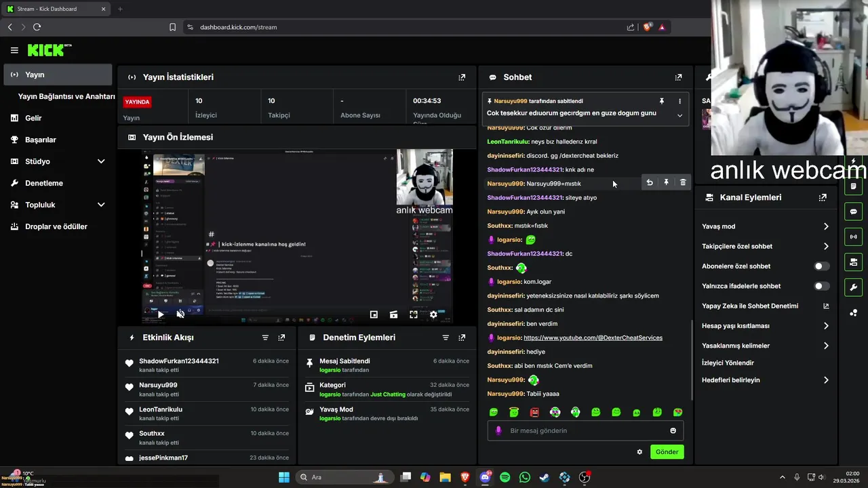Select the channel actions widget in right sidebar
868x488 pixels.
coord(853,262)
